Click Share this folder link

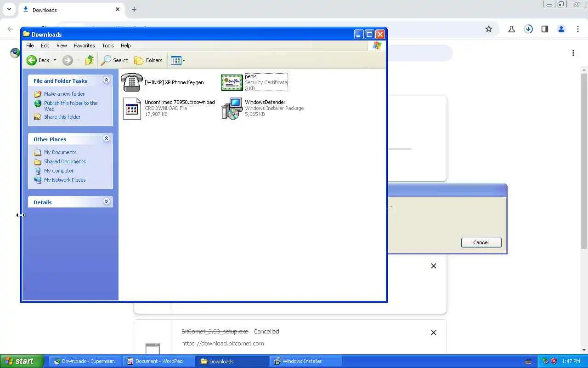pyautogui.click(x=62, y=117)
